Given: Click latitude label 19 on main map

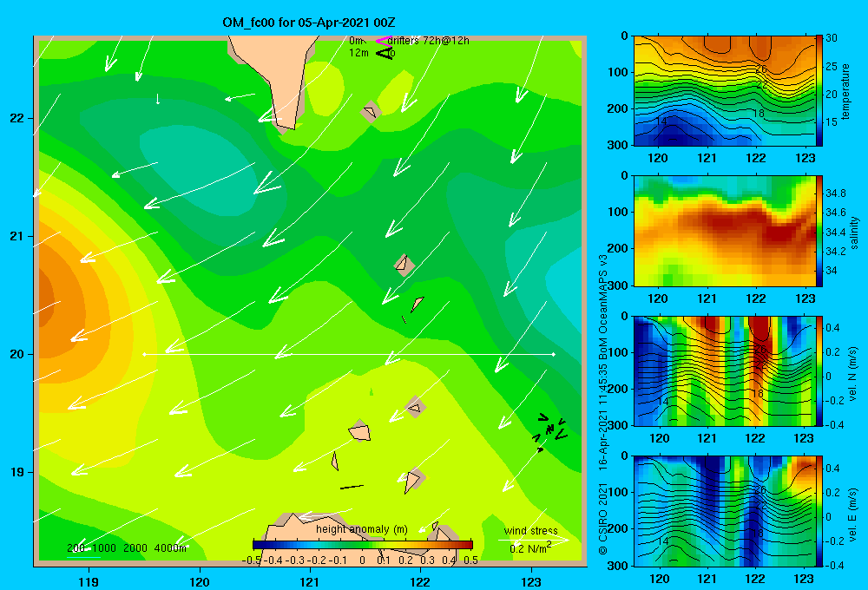Looking at the screenshot, I should (x=17, y=472).
